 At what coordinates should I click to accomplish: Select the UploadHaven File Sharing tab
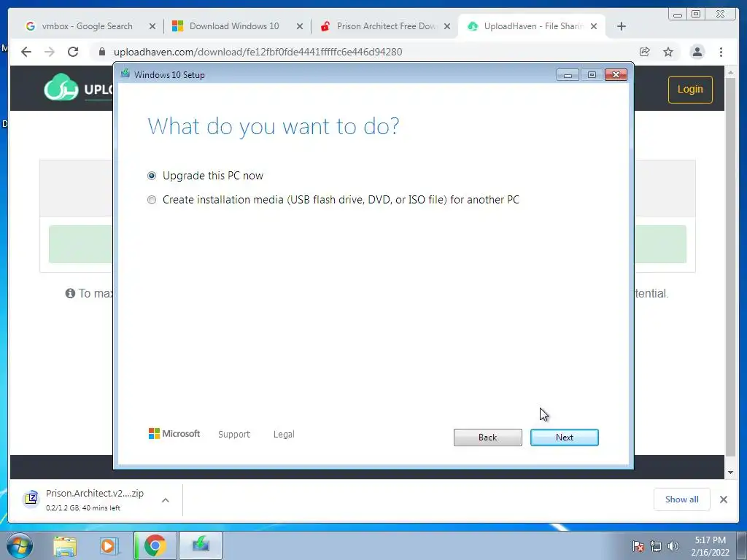533,26
